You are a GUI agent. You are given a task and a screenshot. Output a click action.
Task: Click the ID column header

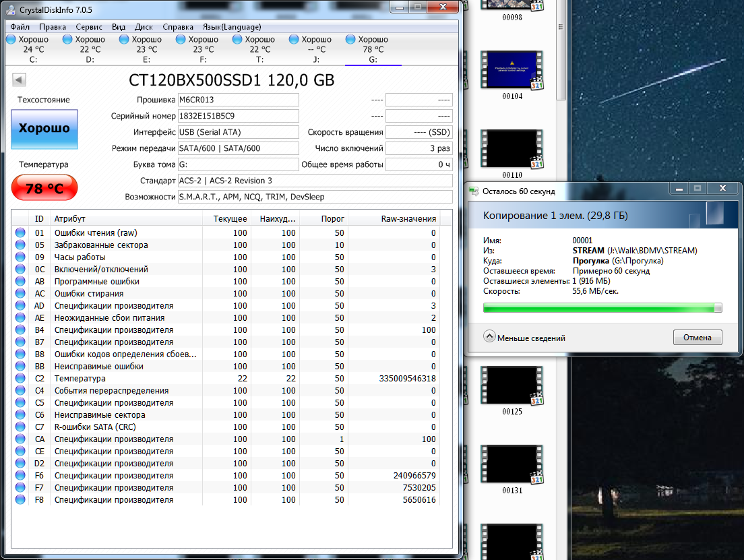click(39, 219)
